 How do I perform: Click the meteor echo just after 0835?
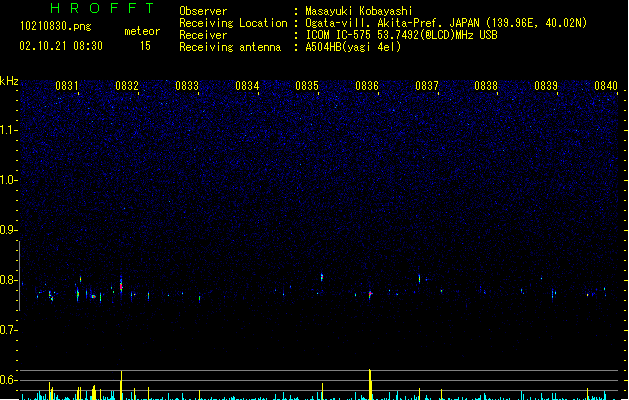tap(322, 277)
